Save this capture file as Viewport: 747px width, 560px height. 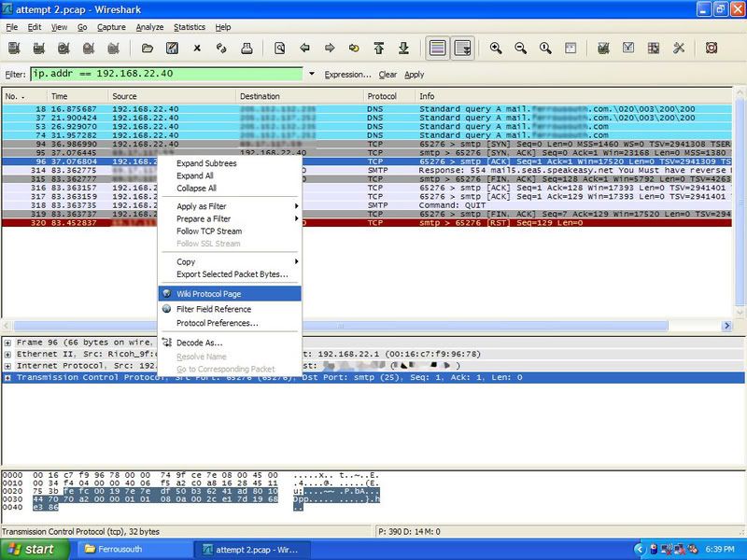tap(172, 48)
